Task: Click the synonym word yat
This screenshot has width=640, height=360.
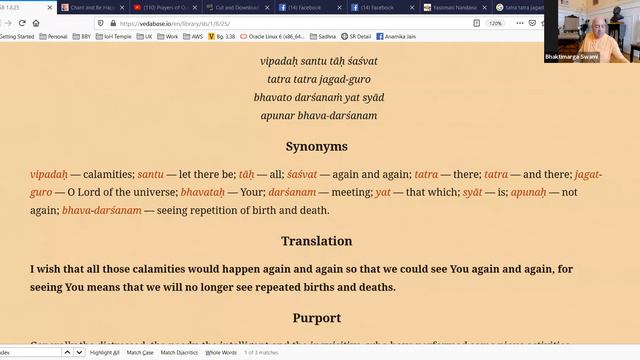Action: [383, 192]
